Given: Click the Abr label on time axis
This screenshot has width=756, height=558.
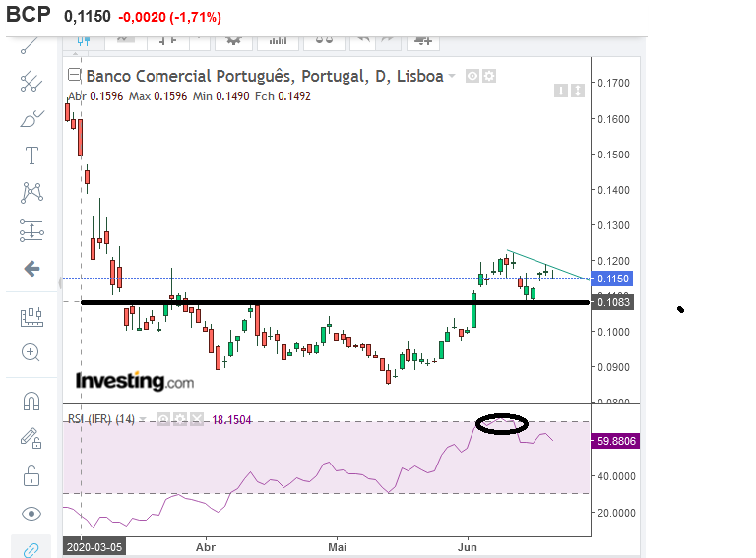Looking at the screenshot, I should (206, 547).
